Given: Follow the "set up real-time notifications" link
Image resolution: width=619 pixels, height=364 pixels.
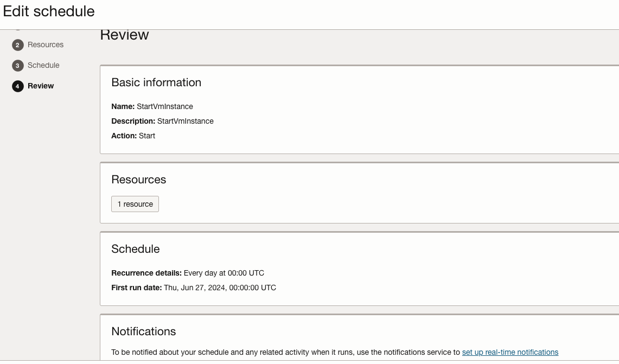Looking at the screenshot, I should click(510, 352).
